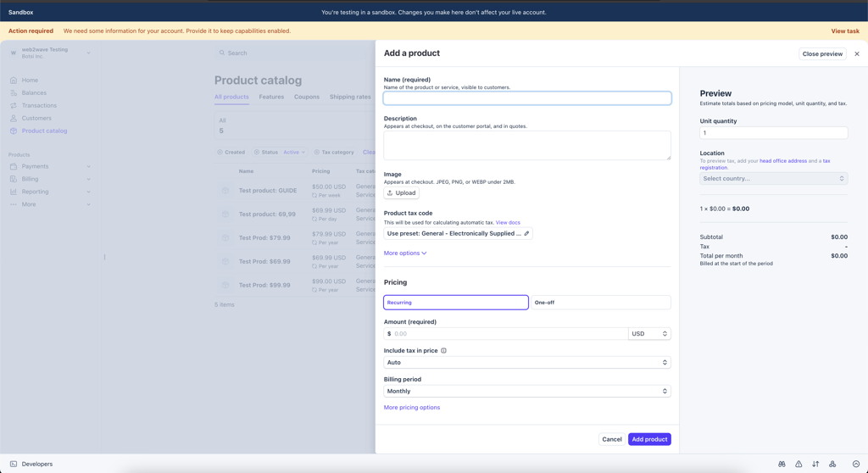The height and width of the screenshot is (473, 868).
Task: Open Product catalog in sidebar
Action: click(x=44, y=131)
